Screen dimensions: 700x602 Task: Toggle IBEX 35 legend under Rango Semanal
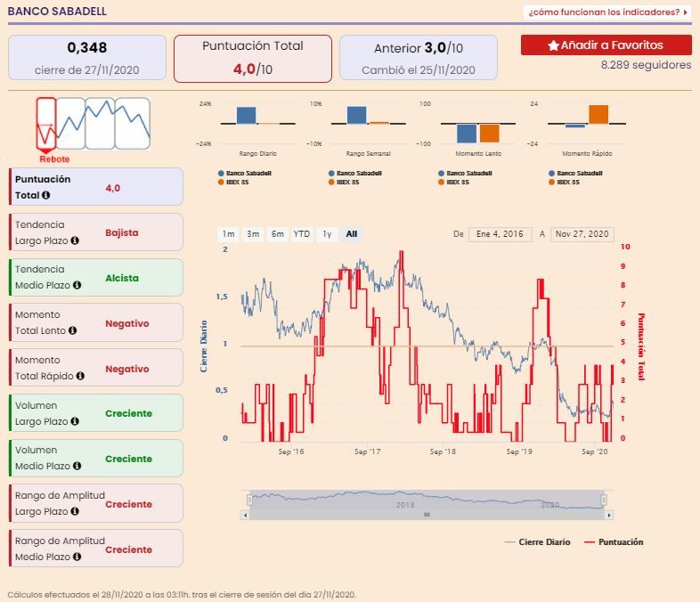click(x=343, y=182)
